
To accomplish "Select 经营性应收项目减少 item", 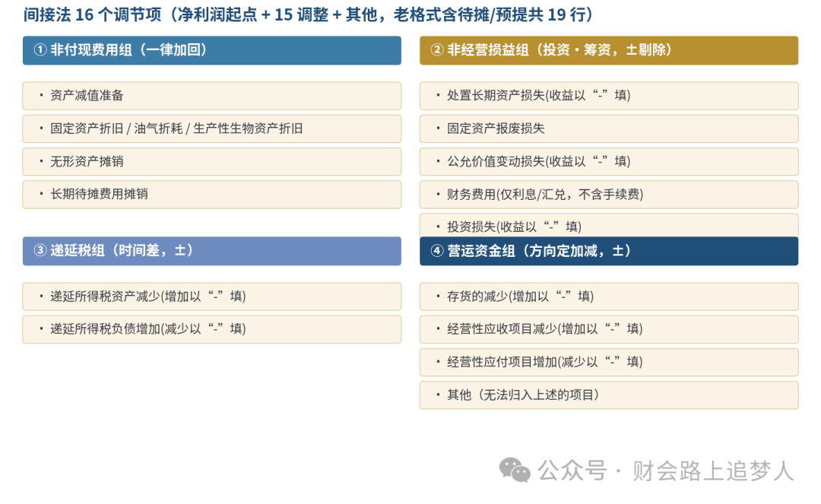I will (x=609, y=329).
